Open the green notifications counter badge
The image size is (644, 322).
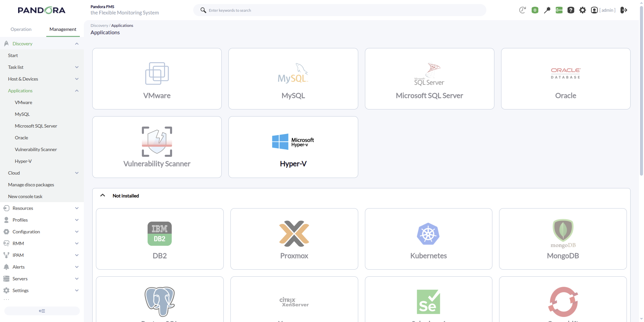(535, 10)
